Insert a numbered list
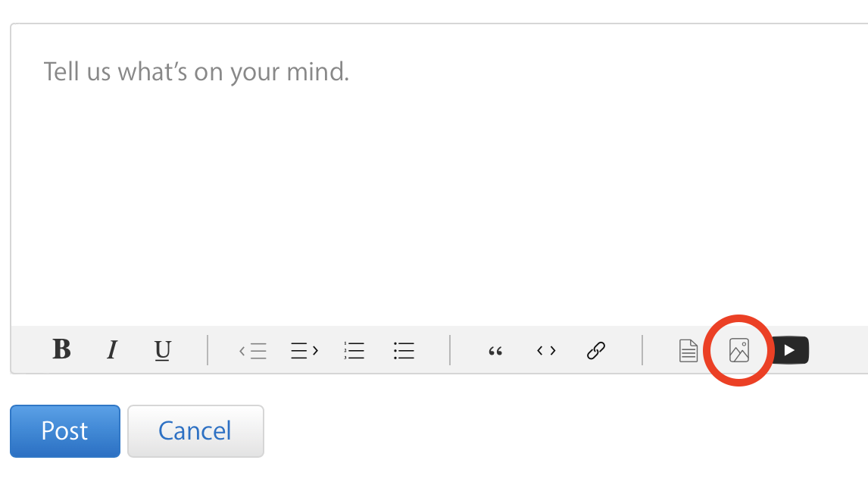The height and width of the screenshot is (482, 868). click(x=354, y=351)
